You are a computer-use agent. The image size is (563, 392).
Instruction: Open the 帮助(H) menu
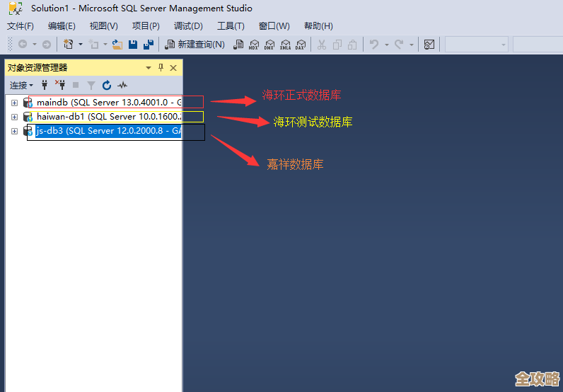pyautogui.click(x=318, y=26)
